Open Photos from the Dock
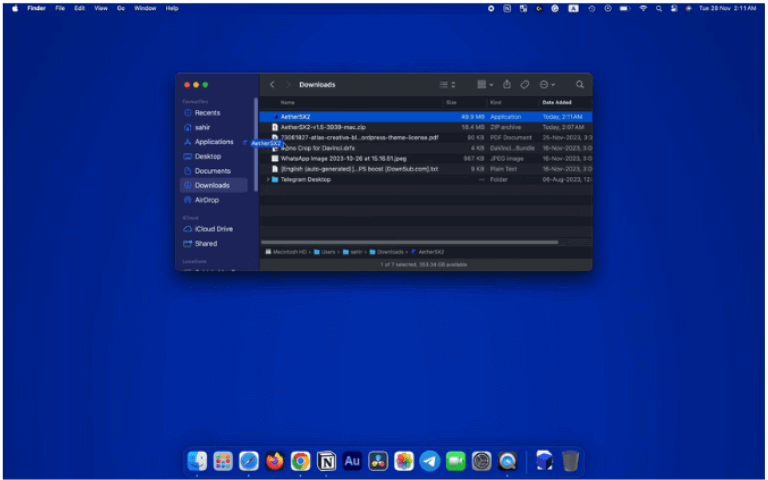Image resolution: width=768 pixels, height=480 pixels. click(404, 461)
